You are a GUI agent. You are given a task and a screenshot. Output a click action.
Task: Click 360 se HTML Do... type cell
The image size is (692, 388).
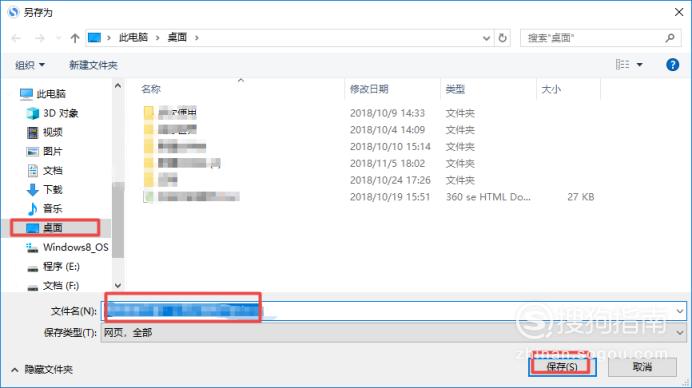[488, 197]
